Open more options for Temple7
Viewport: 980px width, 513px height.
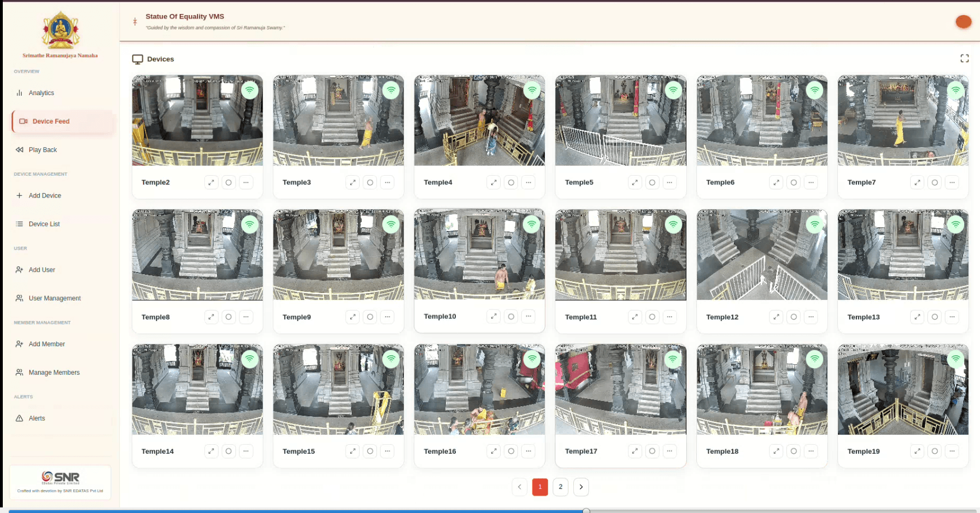point(951,182)
